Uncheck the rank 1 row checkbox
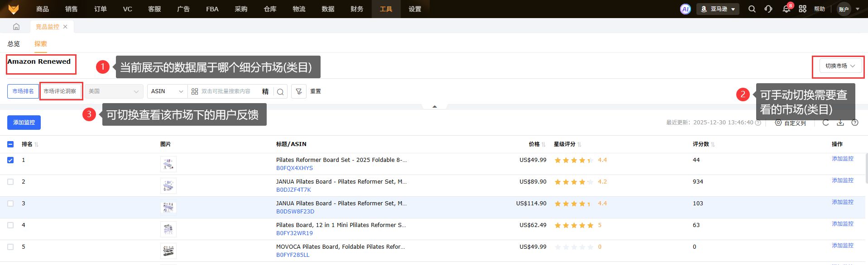Viewport: 868px width, 265px height. pyautogui.click(x=10, y=160)
